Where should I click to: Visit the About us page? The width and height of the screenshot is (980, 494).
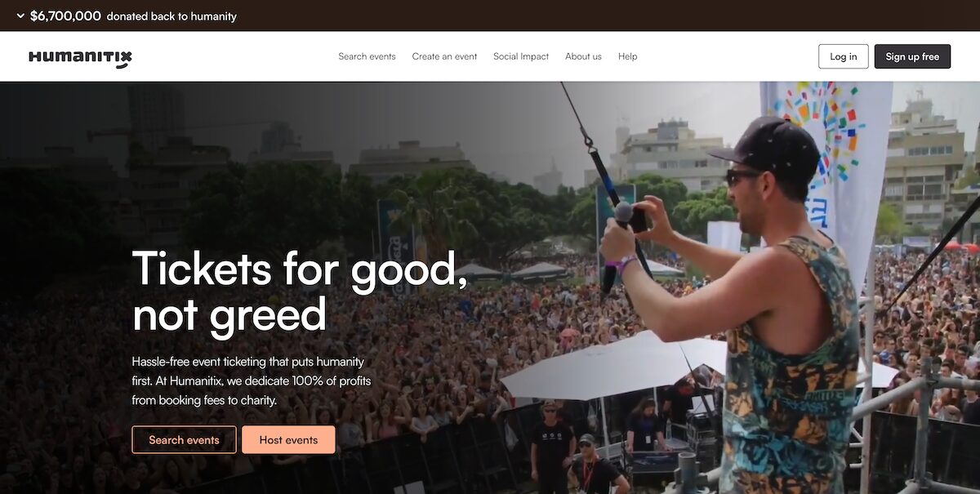(583, 56)
